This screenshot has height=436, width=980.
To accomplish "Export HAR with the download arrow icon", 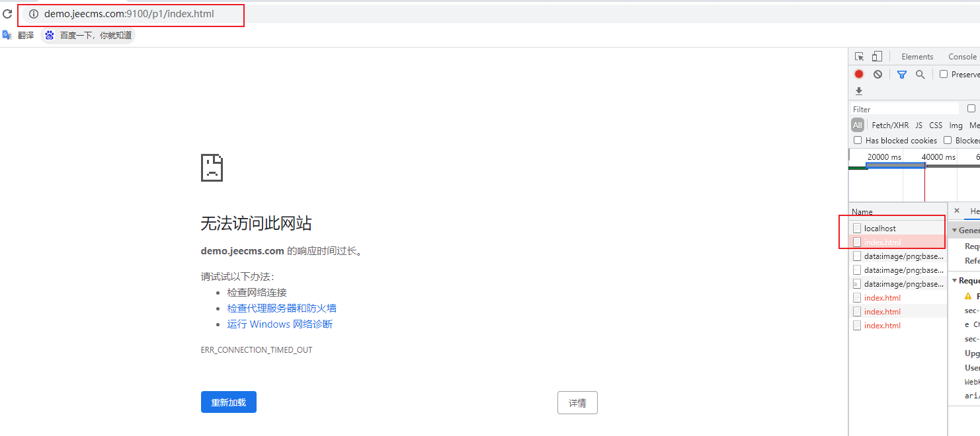I will click(859, 91).
